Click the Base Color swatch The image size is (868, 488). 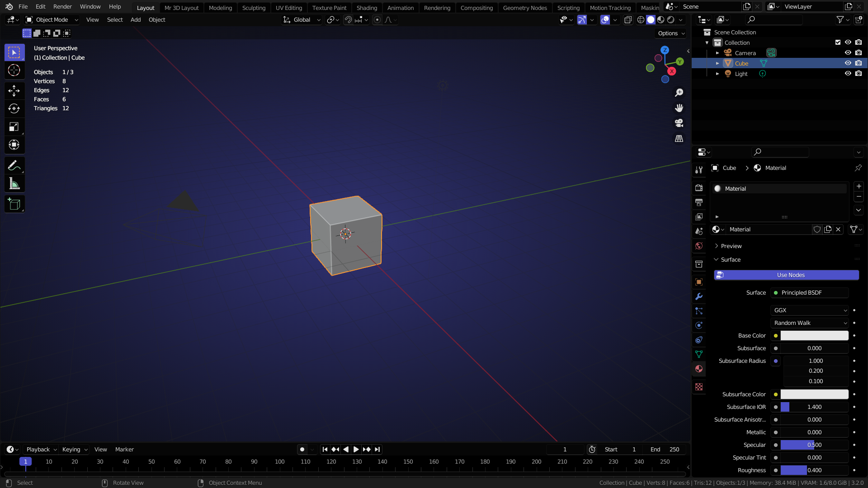(x=814, y=335)
